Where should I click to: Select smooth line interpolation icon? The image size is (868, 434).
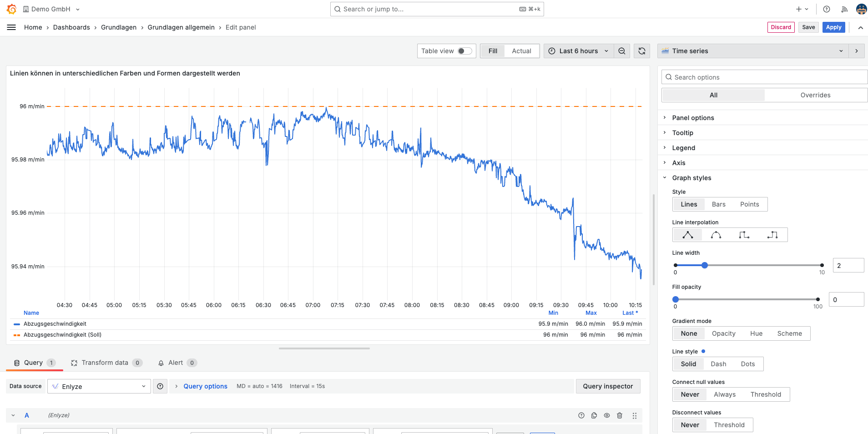tap(716, 235)
